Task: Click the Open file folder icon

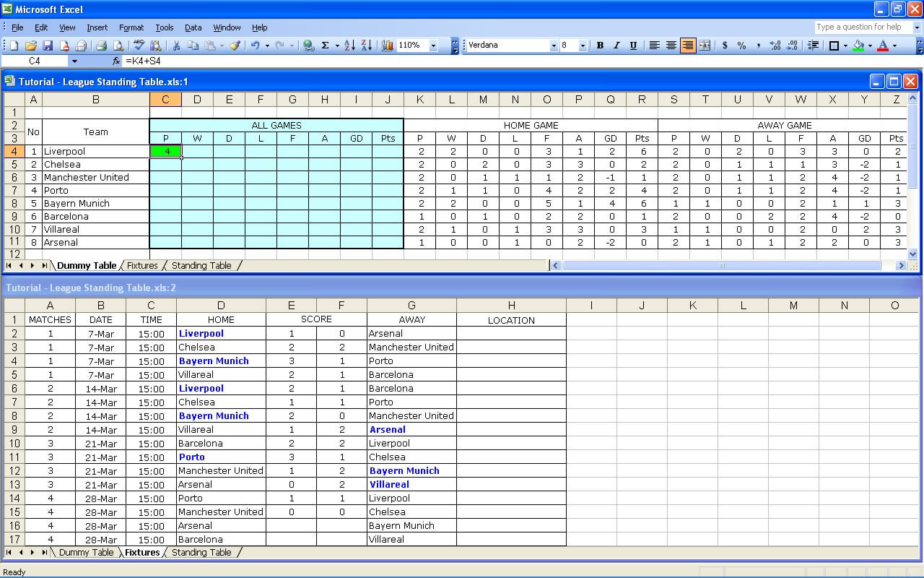Action: click(x=31, y=46)
